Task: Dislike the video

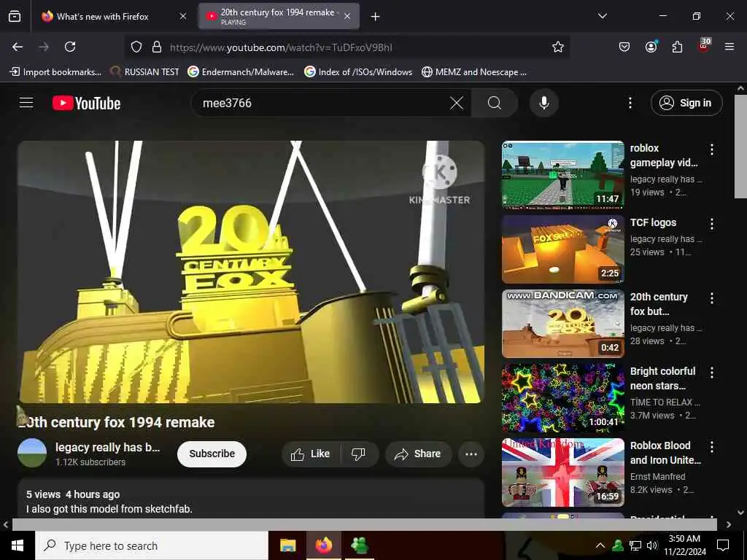Action: coord(359,454)
